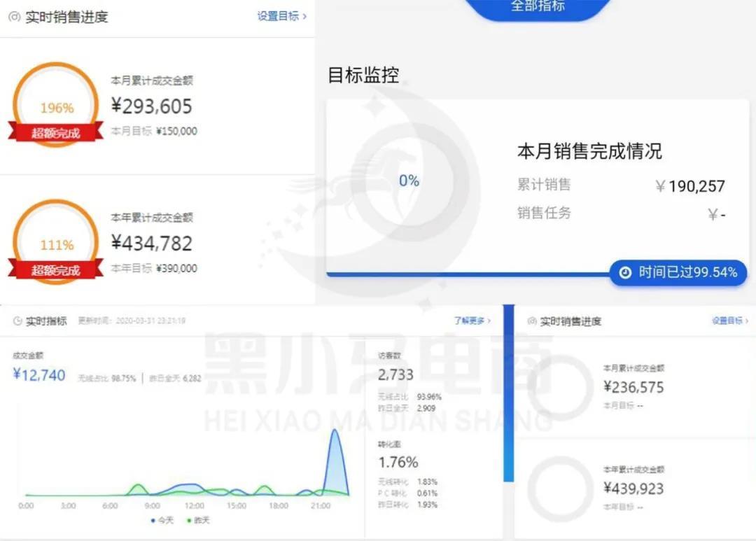Click the clock icon beside 实时指标 heading
Screen dimensions: 756x541
tap(17, 321)
